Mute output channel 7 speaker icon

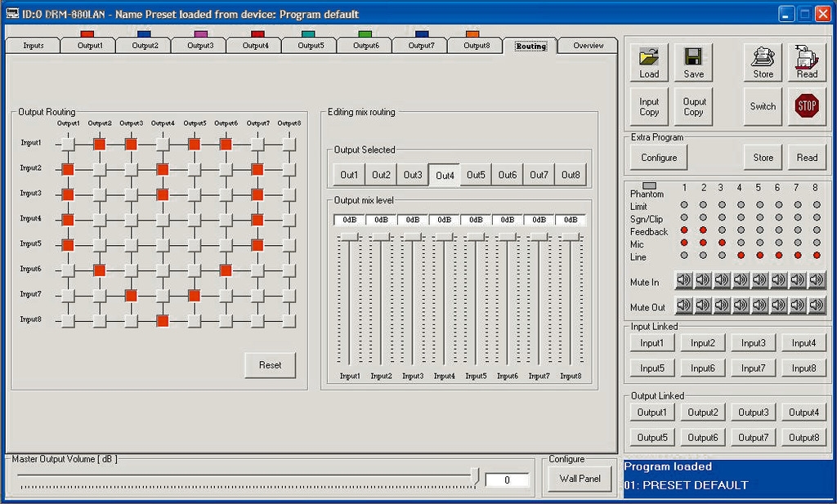(798, 305)
